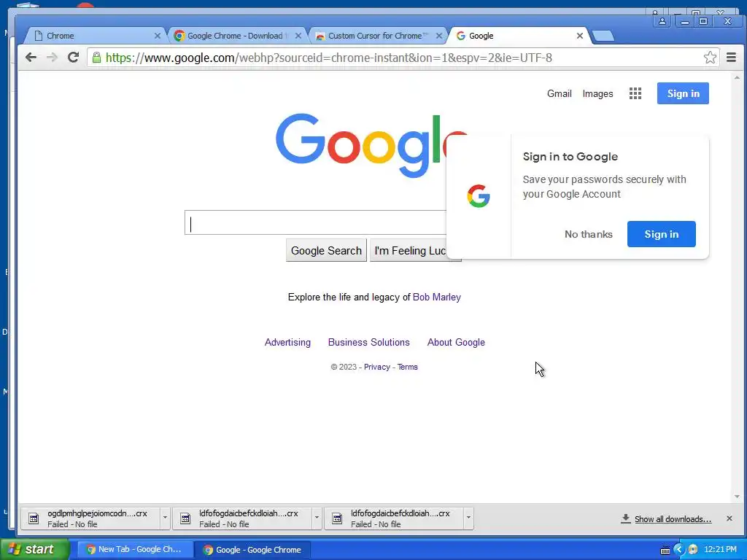Expand options for middle ldfofogdaicbefckdloiah download
Screen dimensions: 747x560
[317, 518]
